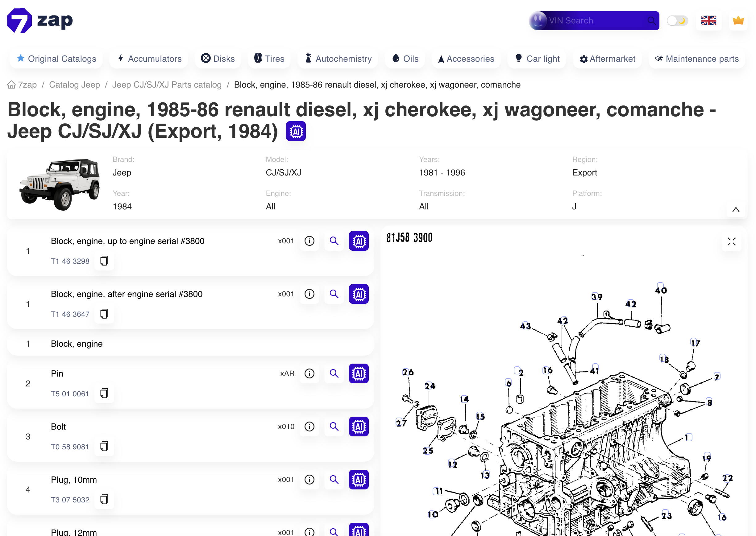Search for the Pin part T5 01 0061
This screenshot has height=536, width=756.
pos(334,373)
